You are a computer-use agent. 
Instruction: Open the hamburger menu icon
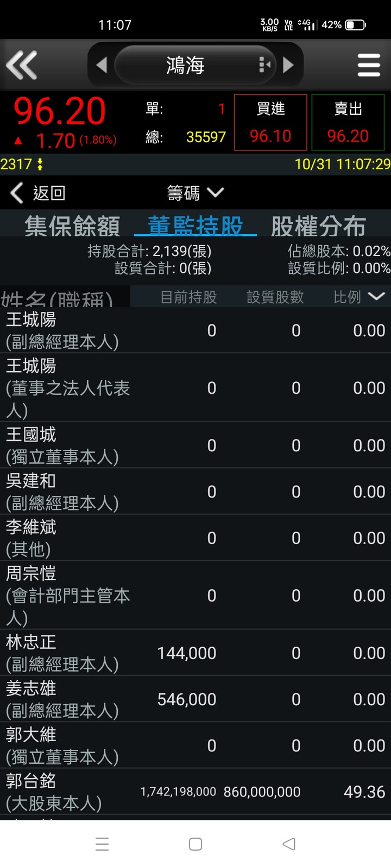coord(369,65)
